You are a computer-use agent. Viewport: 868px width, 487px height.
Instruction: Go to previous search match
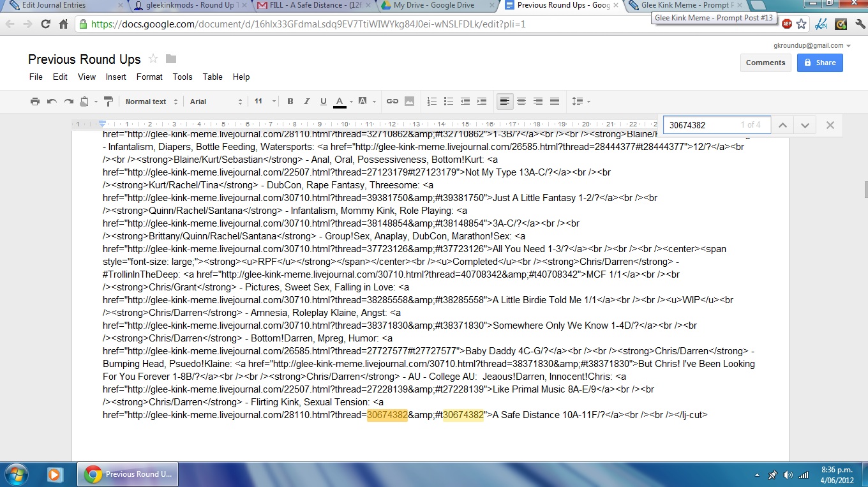pyautogui.click(x=782, y=125)
